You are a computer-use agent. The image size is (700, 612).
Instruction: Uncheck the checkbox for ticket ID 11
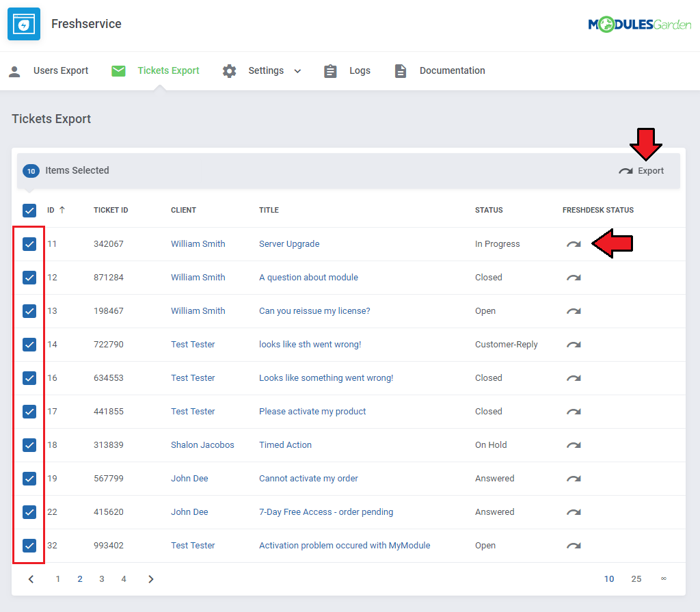pyautogui.click(x=29, y=244)
